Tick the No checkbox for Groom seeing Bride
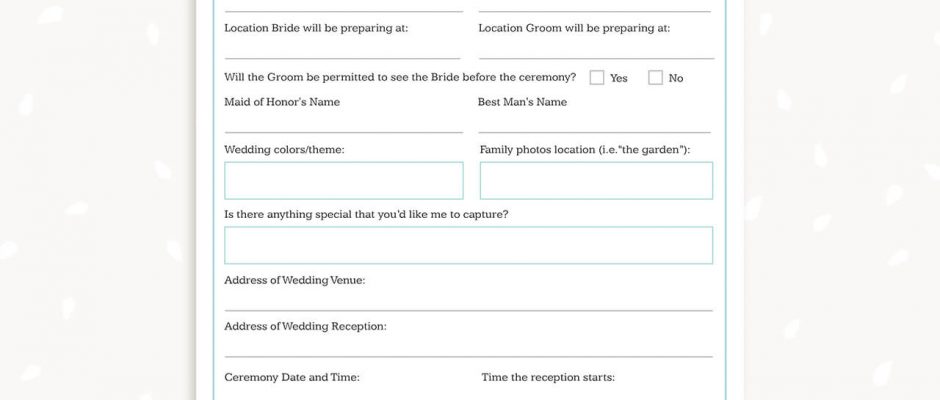The image size is (940, 400). coord(655,77)
